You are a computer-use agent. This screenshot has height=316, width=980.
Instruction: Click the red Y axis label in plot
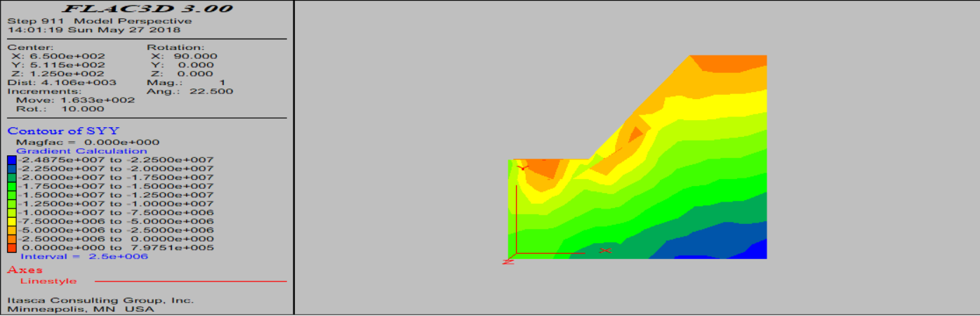pos(522,167)
